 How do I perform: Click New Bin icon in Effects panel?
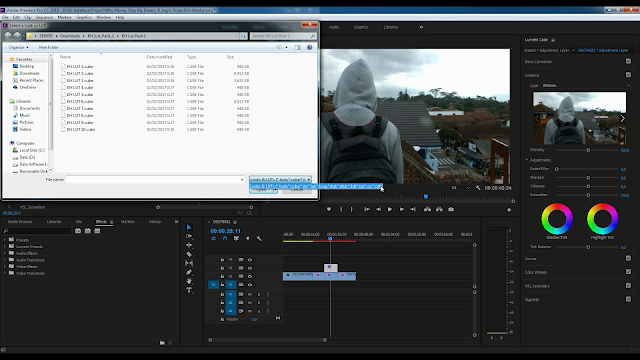[x=162, y=343]
